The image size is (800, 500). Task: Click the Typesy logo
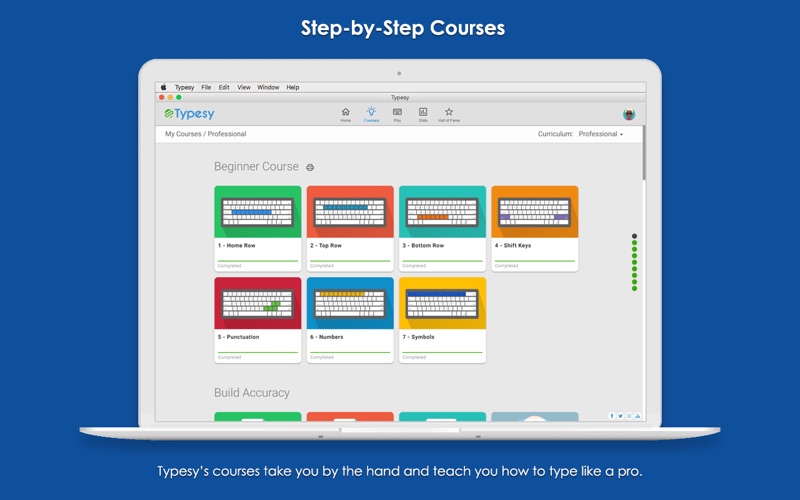tap(189, 114)
